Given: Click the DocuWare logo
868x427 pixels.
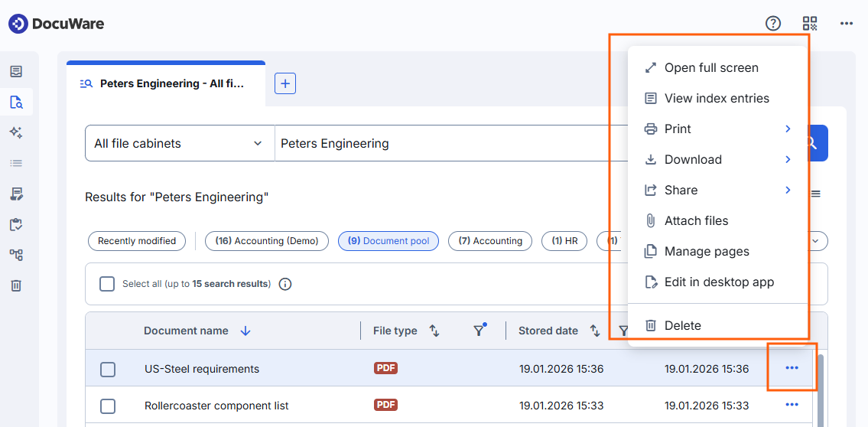Looking at the screenshot, I should 56,24.
